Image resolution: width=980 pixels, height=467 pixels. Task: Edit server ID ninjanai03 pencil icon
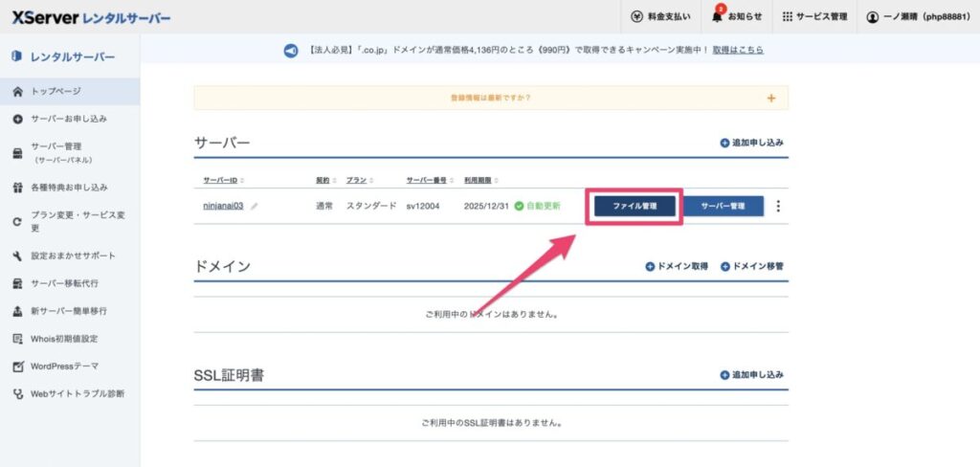coord(254,207)
